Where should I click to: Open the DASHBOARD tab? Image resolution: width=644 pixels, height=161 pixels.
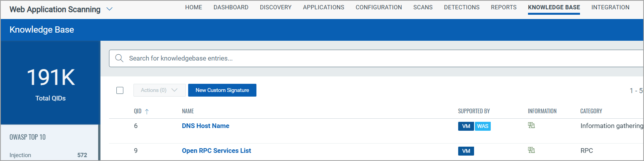coord(231,7)
